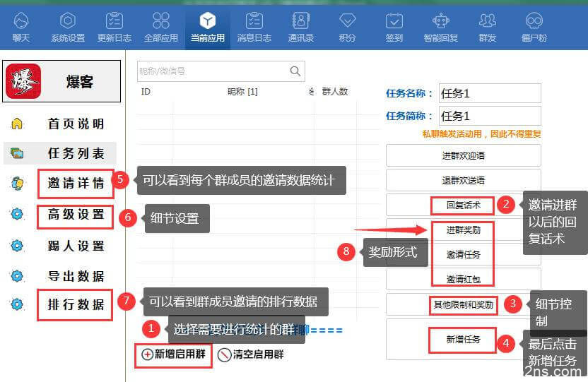Open the 通讯录 contacts icon
Viewport: 588px width, 382px height.
click(x=300, y=21)
